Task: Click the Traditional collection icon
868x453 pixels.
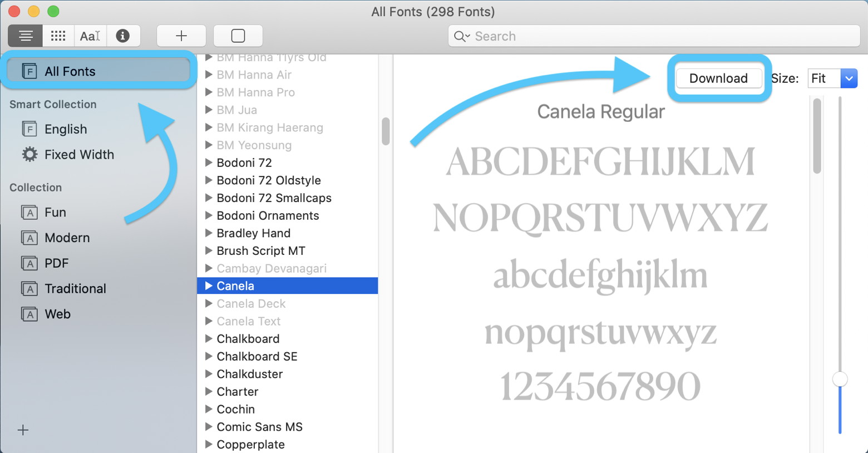Action: pos(29,289)
